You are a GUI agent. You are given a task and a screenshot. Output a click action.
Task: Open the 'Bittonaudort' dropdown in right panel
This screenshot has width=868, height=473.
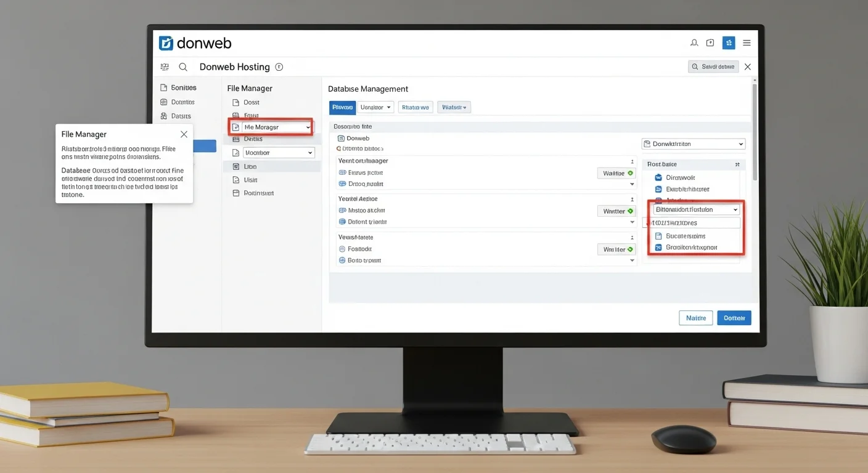point(696,209)
